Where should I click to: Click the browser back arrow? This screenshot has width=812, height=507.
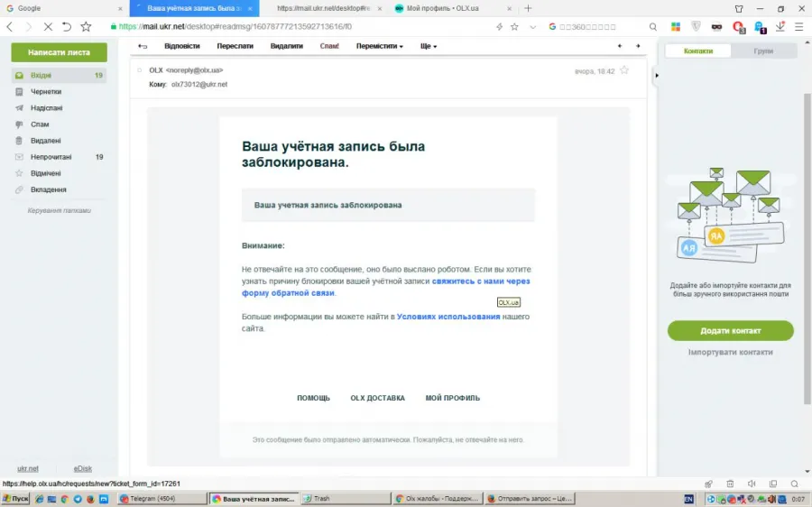[x=9, y=26]
